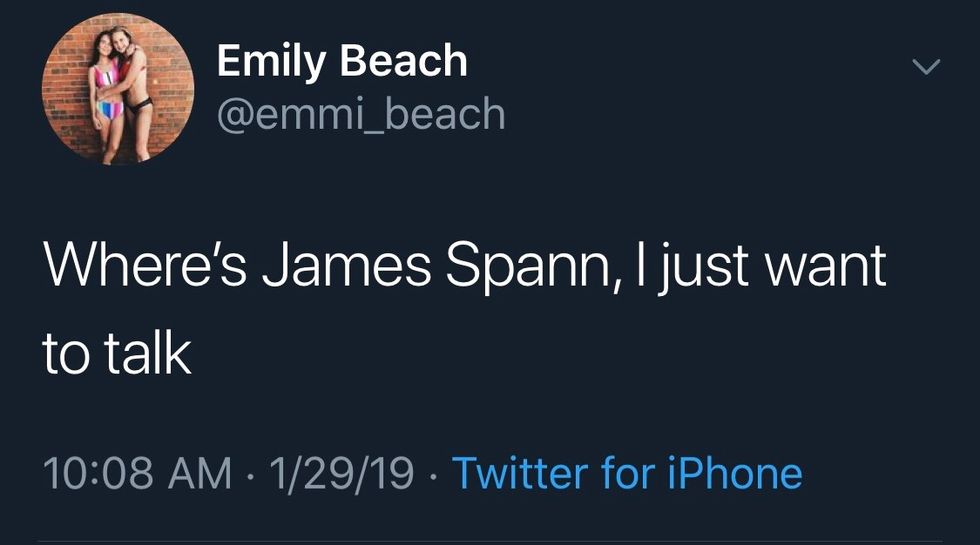Click the word Emily in display name
Image resolution: width=980 pixels, height=545 pixels.
(x=272, y=62)
